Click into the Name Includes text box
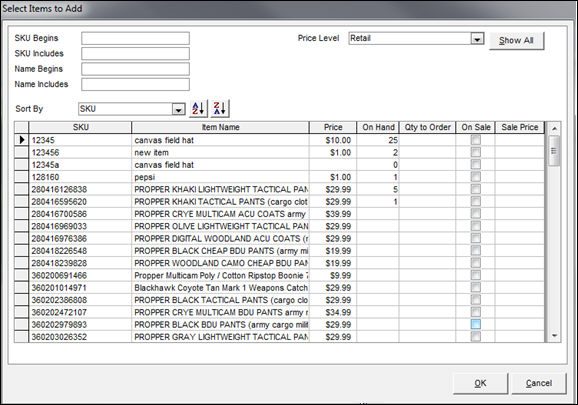Screen dimensions: 578x405 [135, 84]
